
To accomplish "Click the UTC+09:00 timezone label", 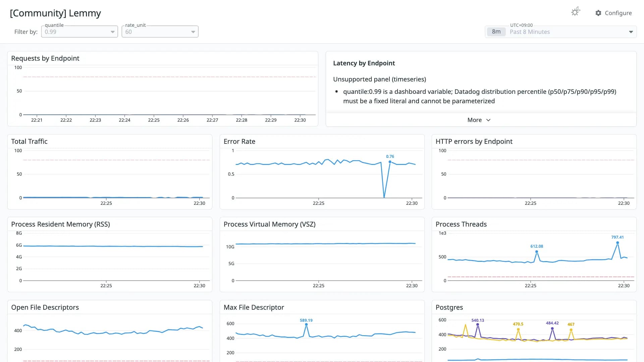I will coord(521,25).
